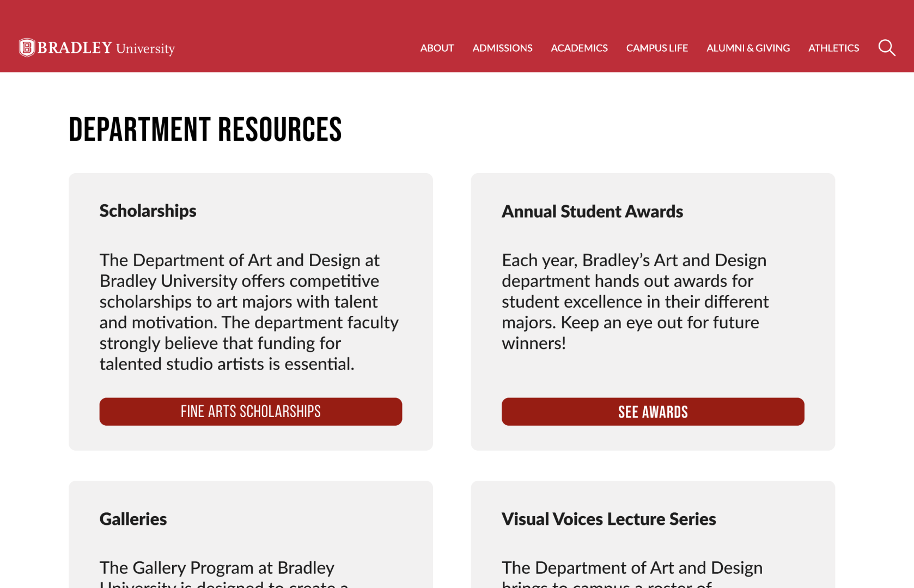The width and height of the screenshot is (914, 588).
Task: Open the About menu
Action: (437, 48)
